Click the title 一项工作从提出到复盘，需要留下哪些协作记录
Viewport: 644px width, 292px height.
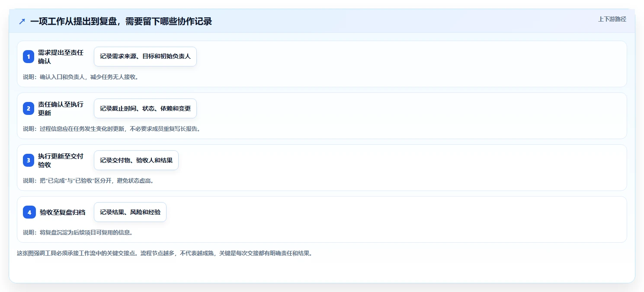pos(121,21)
